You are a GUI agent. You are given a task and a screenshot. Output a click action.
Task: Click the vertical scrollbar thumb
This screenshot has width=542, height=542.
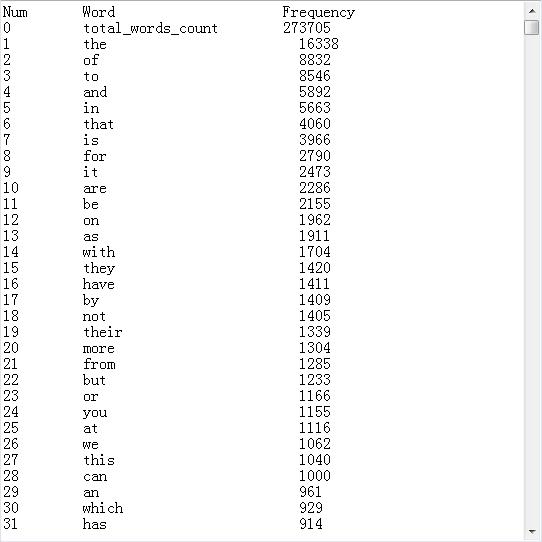coord(532,27)
